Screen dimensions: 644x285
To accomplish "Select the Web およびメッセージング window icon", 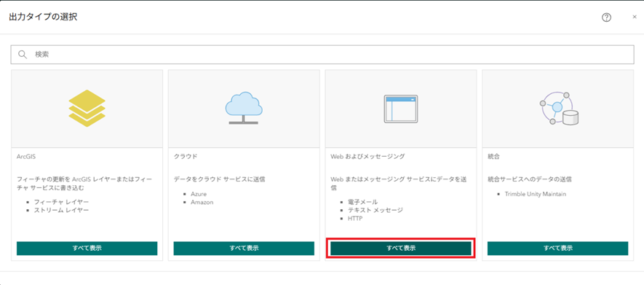I will click(x=401, y=109).
